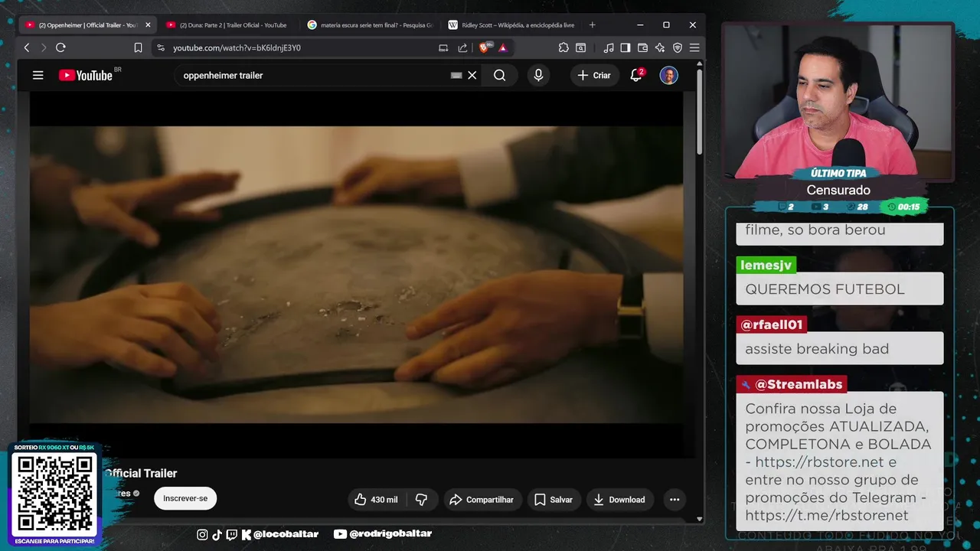Screen dimensions: 980x551
Task: Click the scrollbar down arrow
Action: 699,518
